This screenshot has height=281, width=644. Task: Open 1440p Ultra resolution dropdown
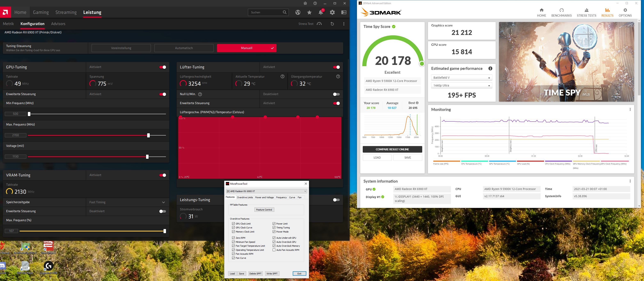point(461,85)
